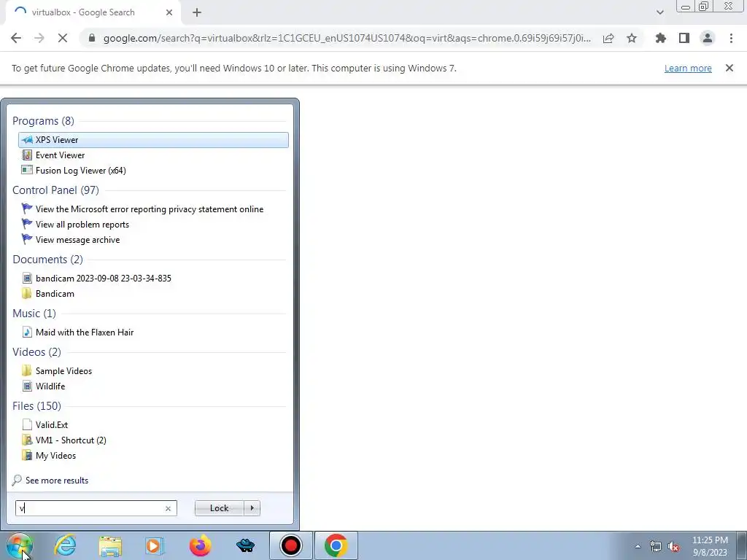Viewport: 747px width, 560px height.
Task: Open the clock and date display
Action: pos(710,546)
